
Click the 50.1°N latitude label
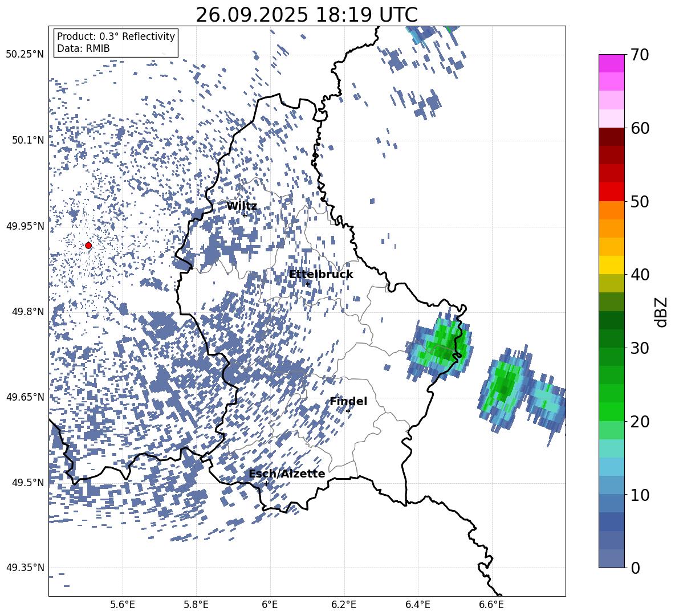point(29,140)
